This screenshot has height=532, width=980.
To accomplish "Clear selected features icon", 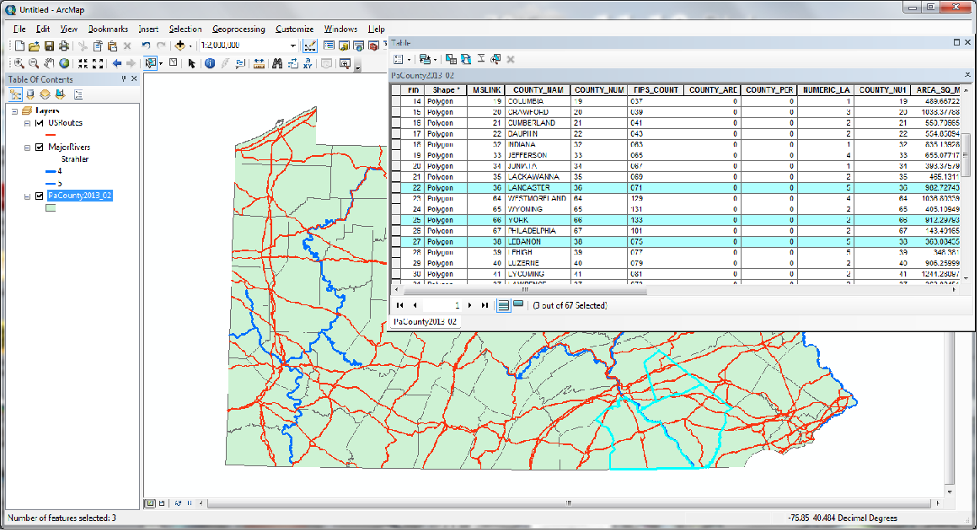I will pos(173,63).
